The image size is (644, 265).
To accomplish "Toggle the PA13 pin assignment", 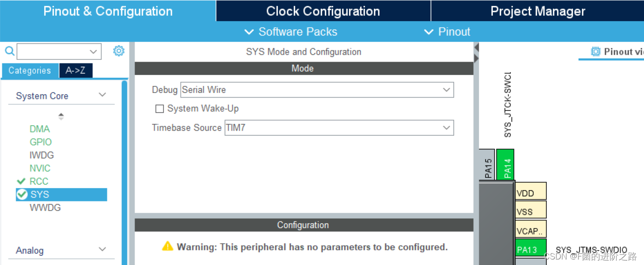I will tap(530, 248).
